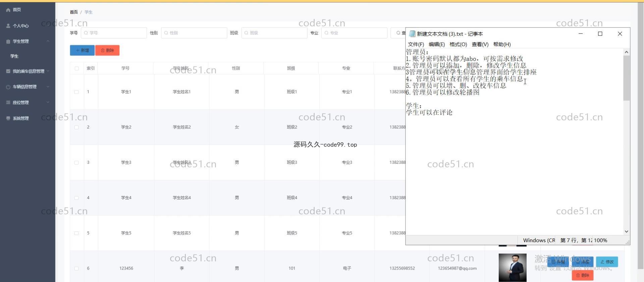Image resolution: width=644 pixels, height=282 pixels.
Task: Open Notepad 查看(V) menu
Action: pyautogui.click(x=480, y=44)
